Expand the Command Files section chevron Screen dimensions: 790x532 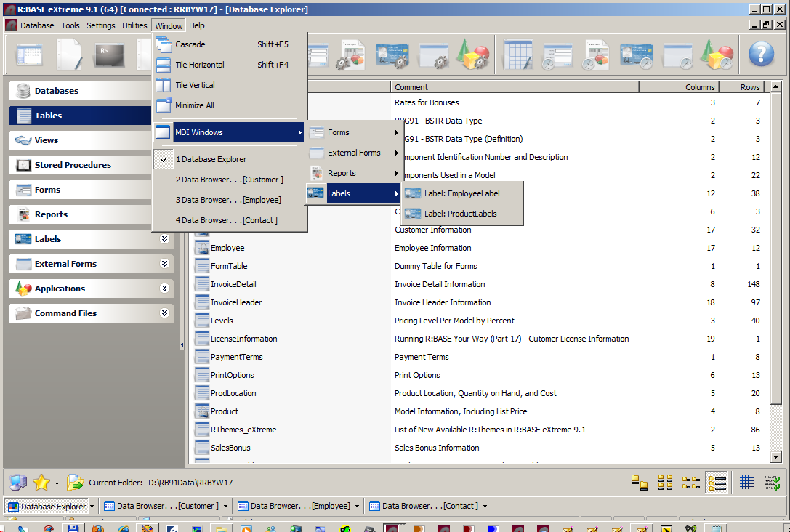tap(164, 313)
